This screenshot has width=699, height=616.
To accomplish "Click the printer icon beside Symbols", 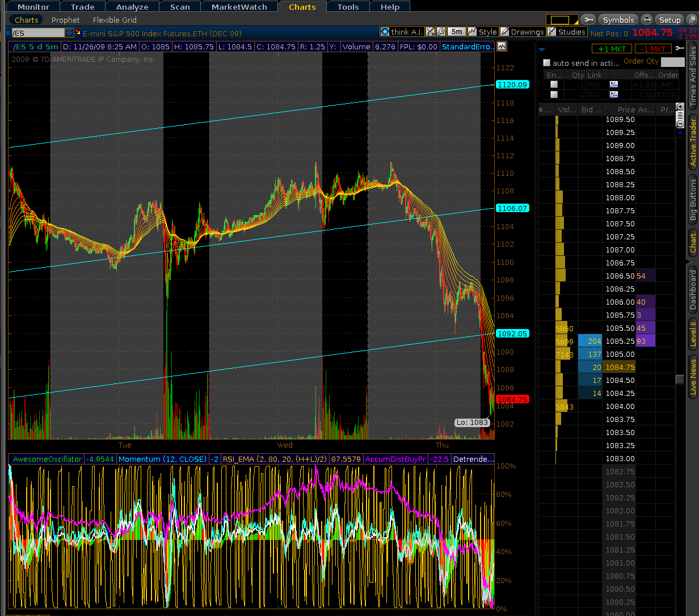I will point(647,20).
